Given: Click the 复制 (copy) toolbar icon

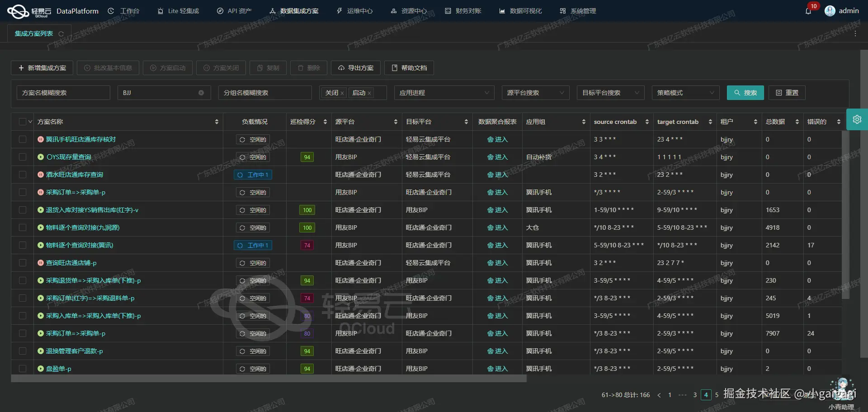Looking at the screenshot, I should [268, 68].
